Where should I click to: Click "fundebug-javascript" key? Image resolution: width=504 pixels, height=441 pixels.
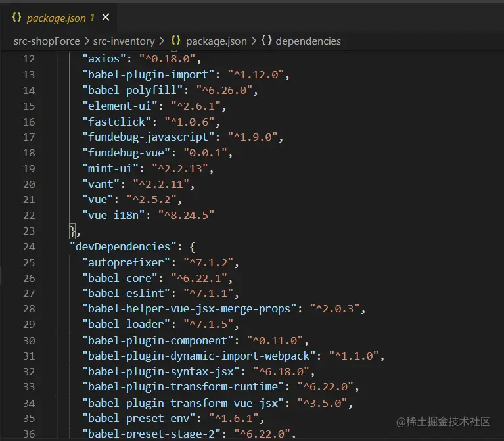(149, 137)
